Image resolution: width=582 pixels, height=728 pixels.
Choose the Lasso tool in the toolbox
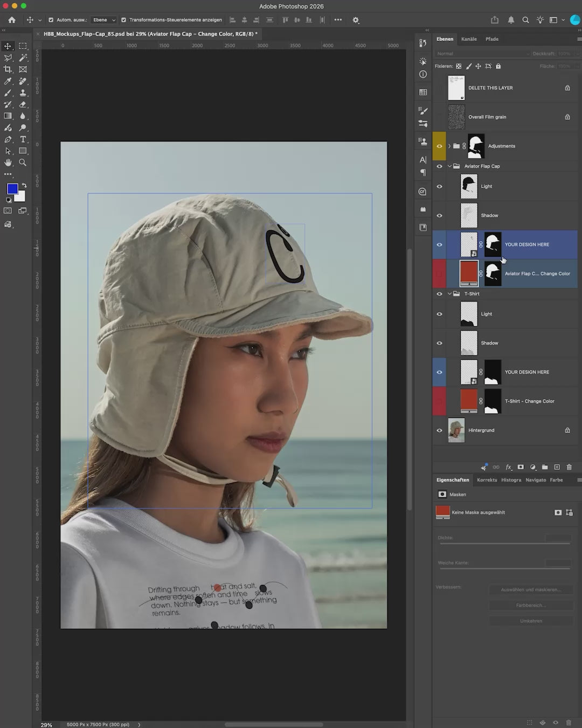[8, 58]
